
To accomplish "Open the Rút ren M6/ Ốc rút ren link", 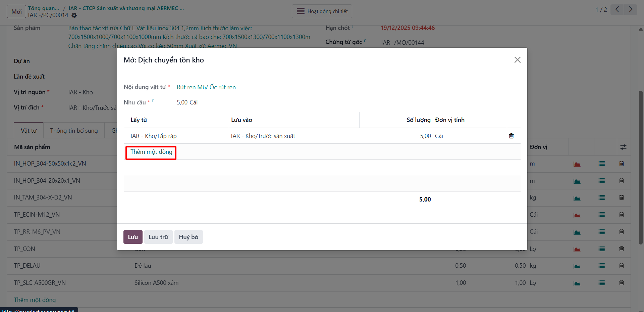I will [206, 87].
